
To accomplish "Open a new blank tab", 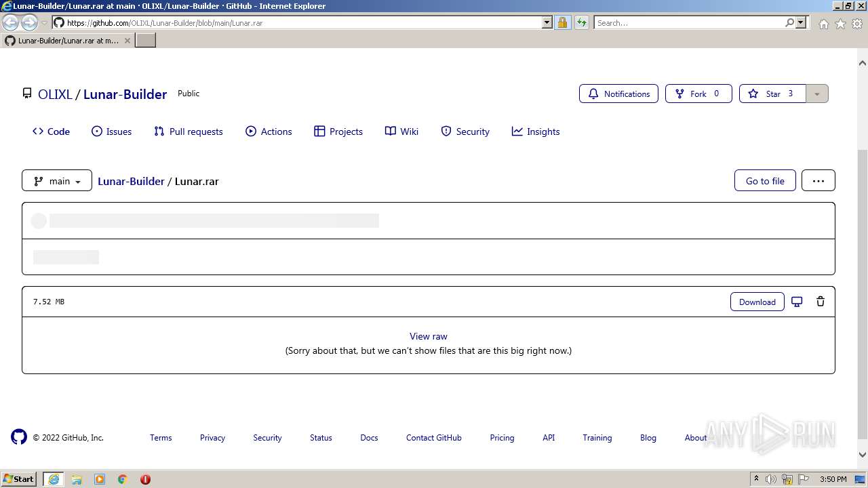I will [146, 40].
